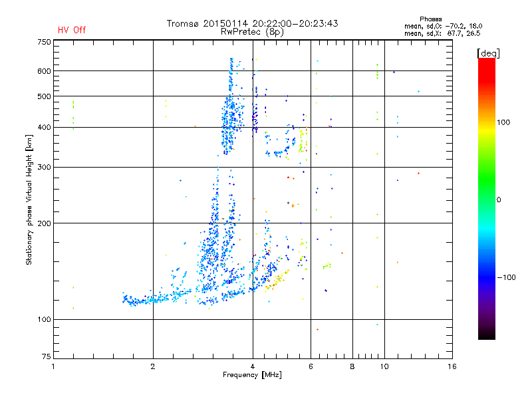Click the x-axis tick label '10'
The image size is (532, 399).
pos(384,366)
